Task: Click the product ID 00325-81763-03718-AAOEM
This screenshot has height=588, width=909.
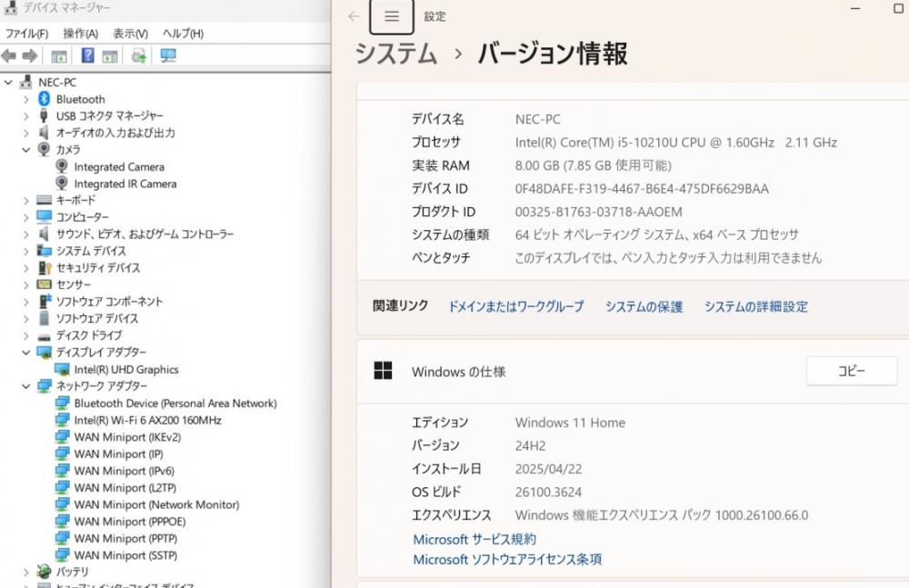Action: (x=598, y=213)
